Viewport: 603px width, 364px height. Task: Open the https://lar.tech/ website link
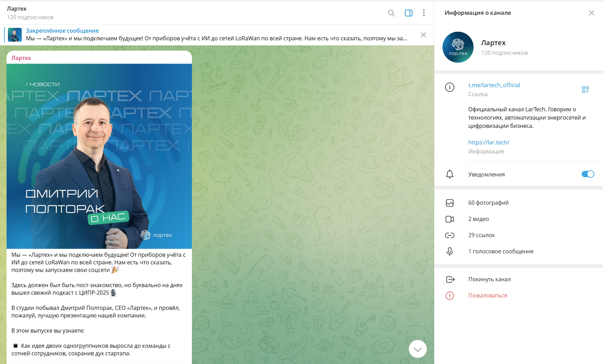pyautogui.click(x=488, y=142)
